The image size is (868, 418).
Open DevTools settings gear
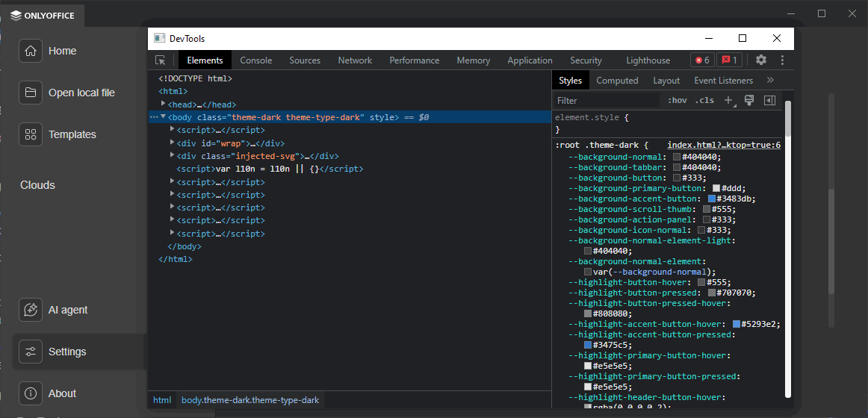(761, 60)
